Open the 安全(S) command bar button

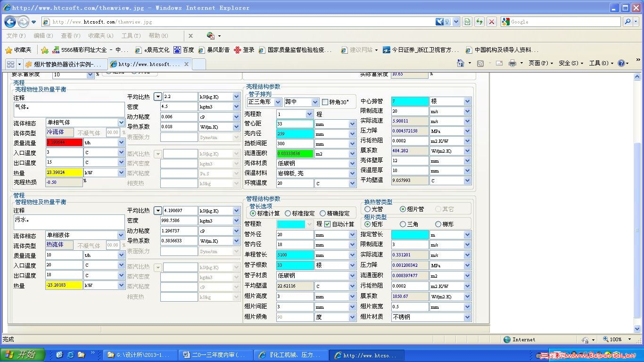pos(571,63)
